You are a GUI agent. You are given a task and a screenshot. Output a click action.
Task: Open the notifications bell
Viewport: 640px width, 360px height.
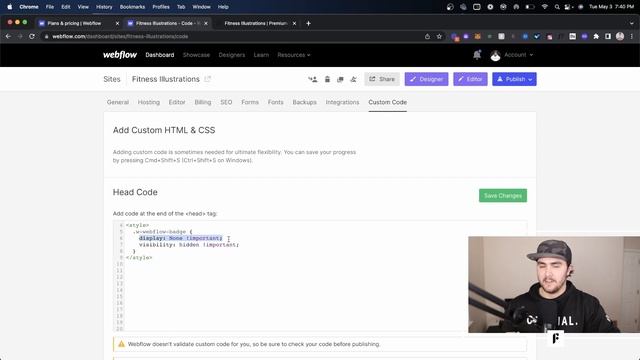pos(477,55)
